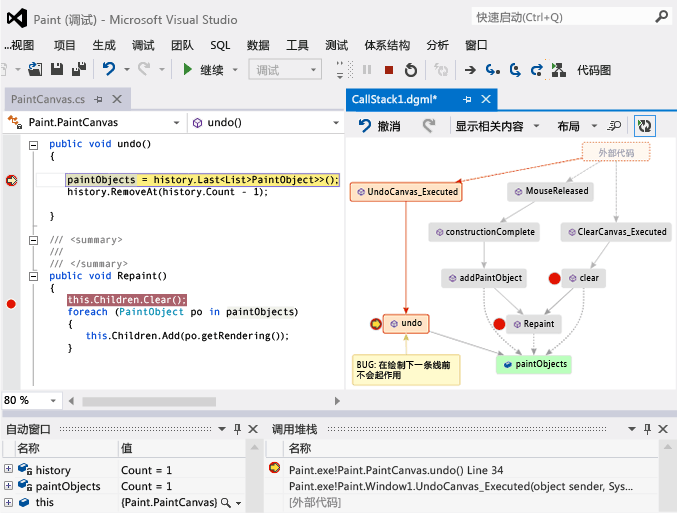Image resolution: width=677 pixels, height=513 pixels.
Task: Open the Layout (布局) dropdown
Action: point(577,126)
